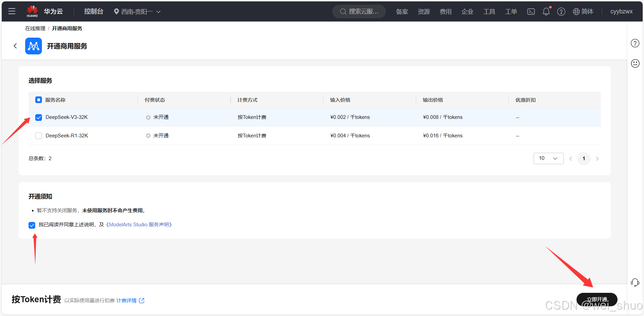This screenshot has width=644, height=316.
Task: Click the 简体 language selector
Action: click(x=587, y=11)
